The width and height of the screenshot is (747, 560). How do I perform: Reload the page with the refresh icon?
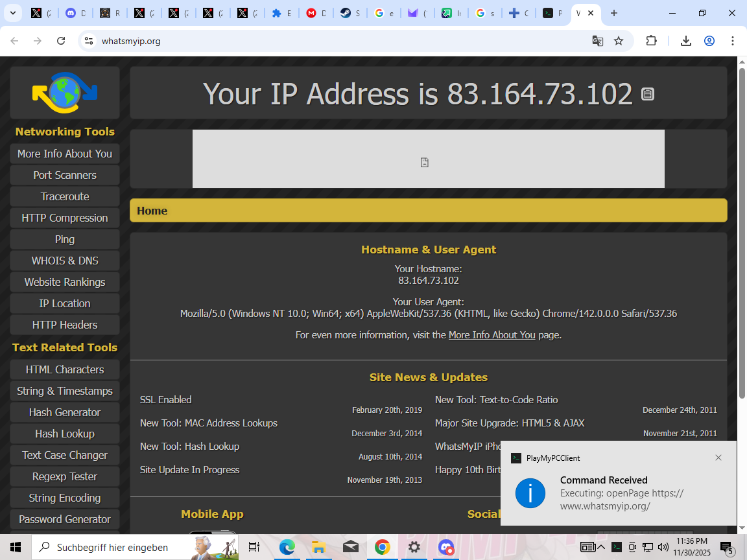point(61,41)
